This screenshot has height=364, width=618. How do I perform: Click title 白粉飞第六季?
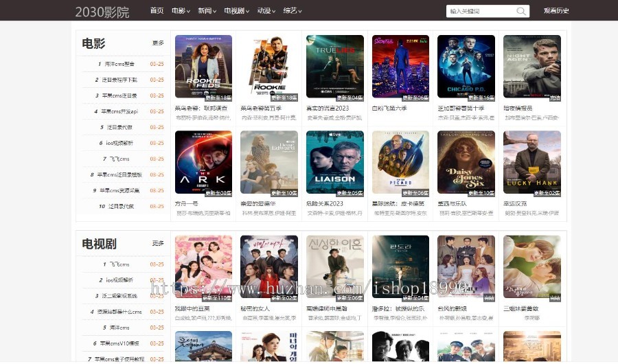point(389,108)
